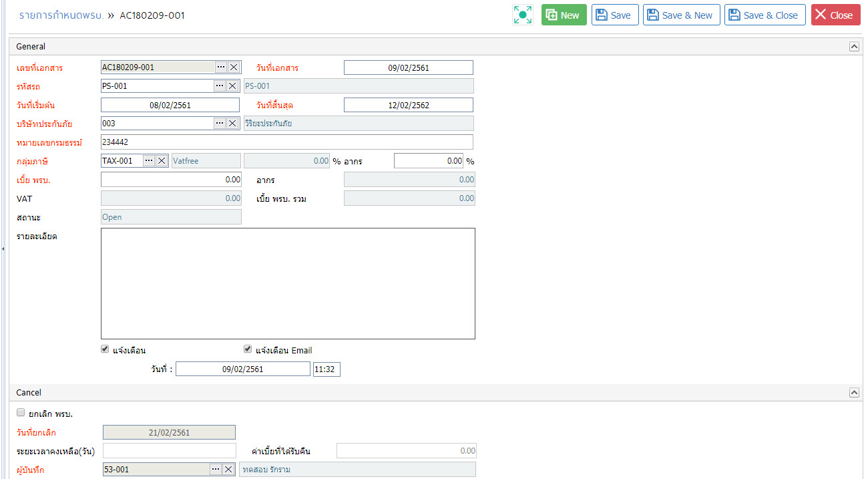Check the ยกเลิก พรบ. checkbox
This screenshot has width=868, height=479.
[21, 412]
